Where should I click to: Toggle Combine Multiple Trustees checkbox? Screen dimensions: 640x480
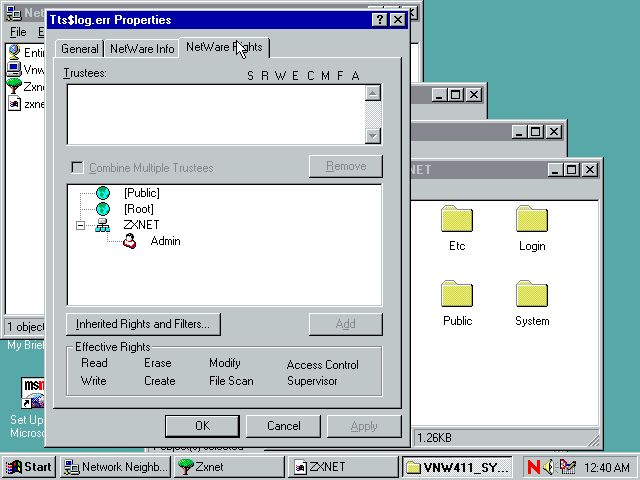tap(77, 167)
